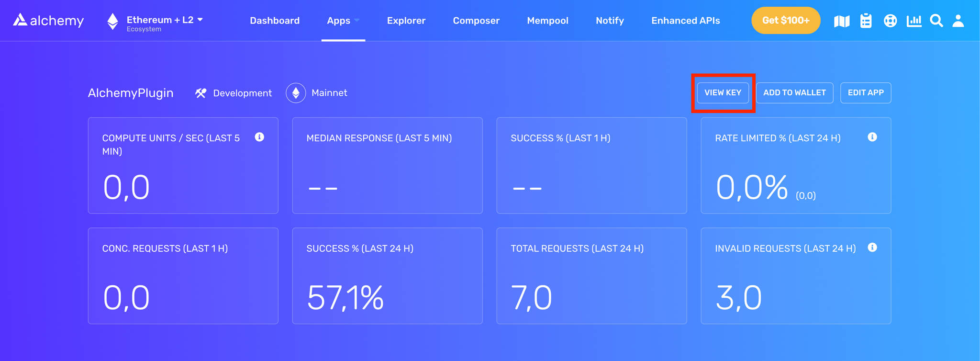
Task: Click the Mainnet Ethereum circle icon
Action: point(296,93)
